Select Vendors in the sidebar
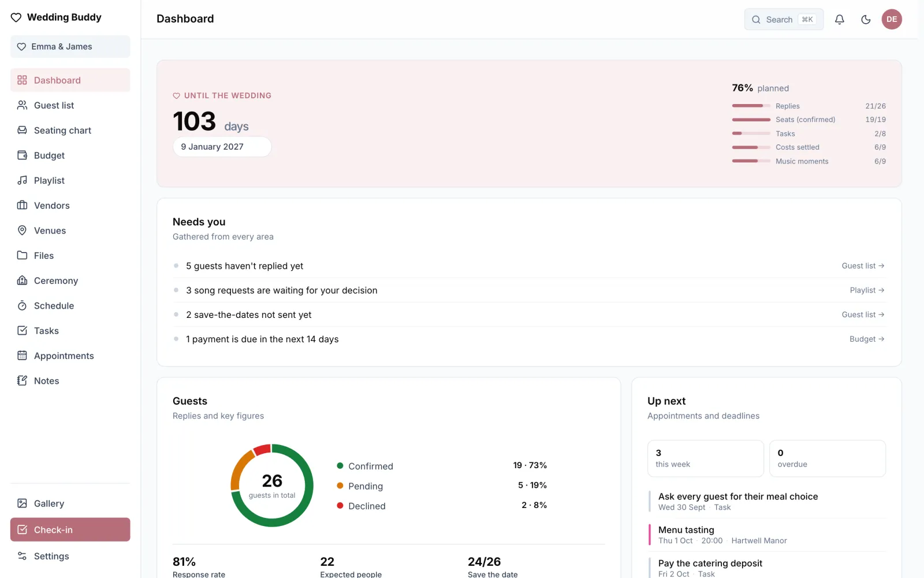924x578 pixels. click(x=70, y=205)
